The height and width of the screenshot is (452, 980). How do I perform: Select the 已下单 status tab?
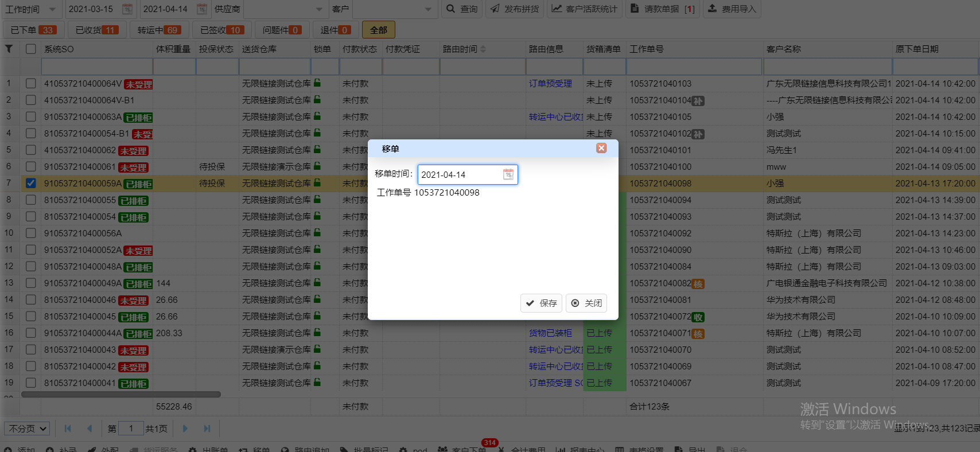point(32,30)
